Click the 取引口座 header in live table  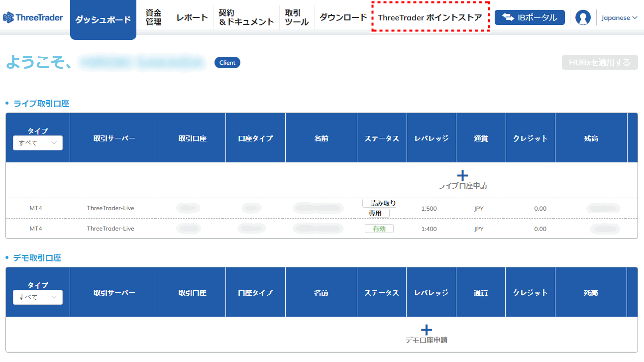point(193,138)
